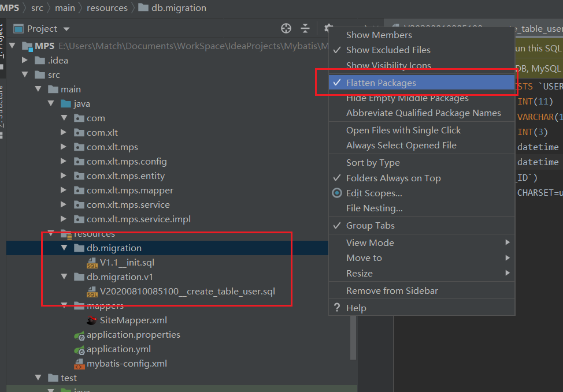Navigate to resources via the breadcrumb
Image resolution: width=563 pixels, height=392 pixels.
[107, 8]
